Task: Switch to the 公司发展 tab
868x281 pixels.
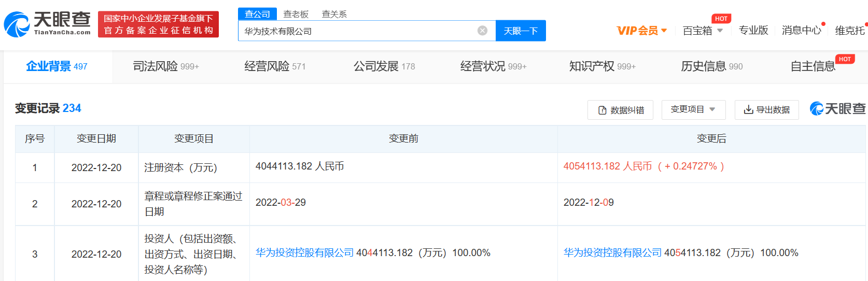Action: pos(384,66)
